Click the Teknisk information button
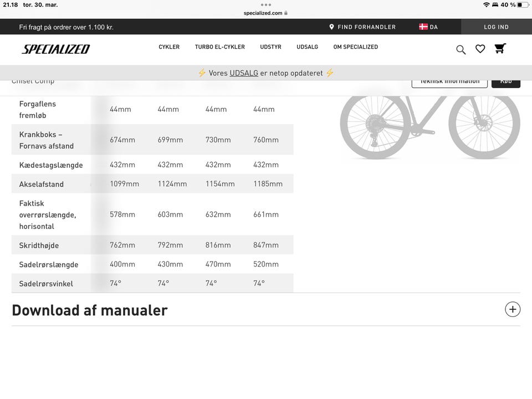Image resolution: width=532 pixels, height=399 pixels. tap(449, 84)
